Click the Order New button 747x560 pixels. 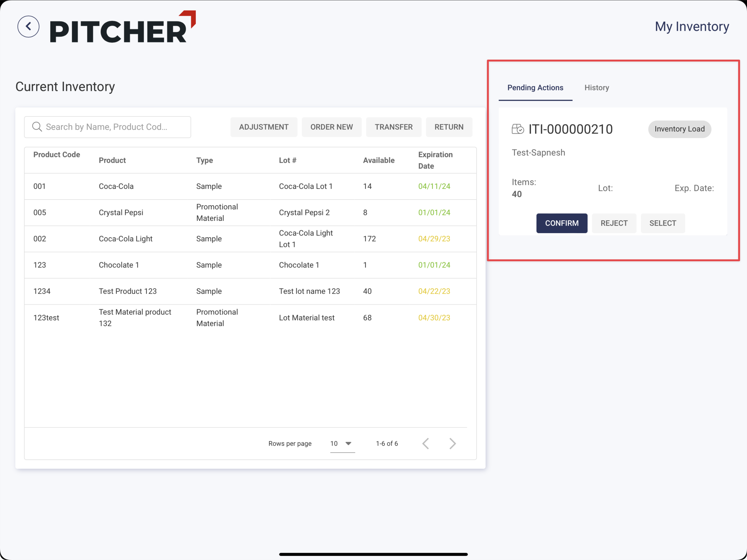point(331,127)
